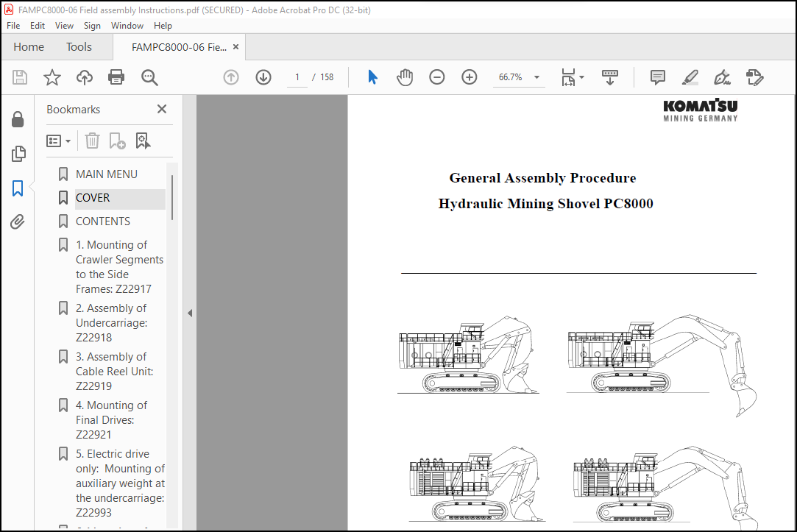This screenshot has width=797, height=532.
Task: Click the page number input field
Action: [297, 77]
